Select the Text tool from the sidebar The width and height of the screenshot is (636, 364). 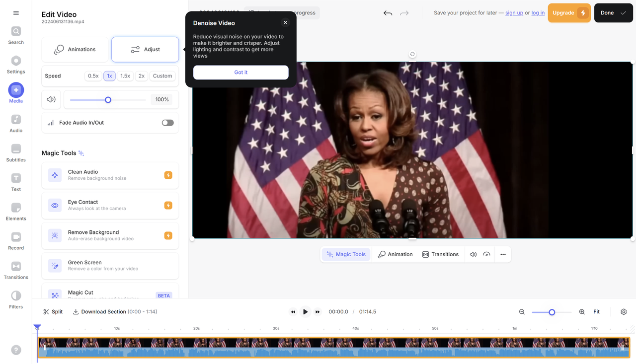(15, 182)
